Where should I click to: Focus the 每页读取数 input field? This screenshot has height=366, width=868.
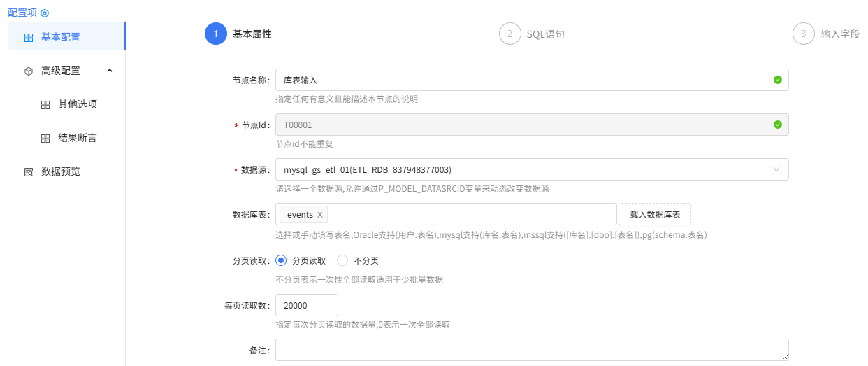tap(307, 305)
